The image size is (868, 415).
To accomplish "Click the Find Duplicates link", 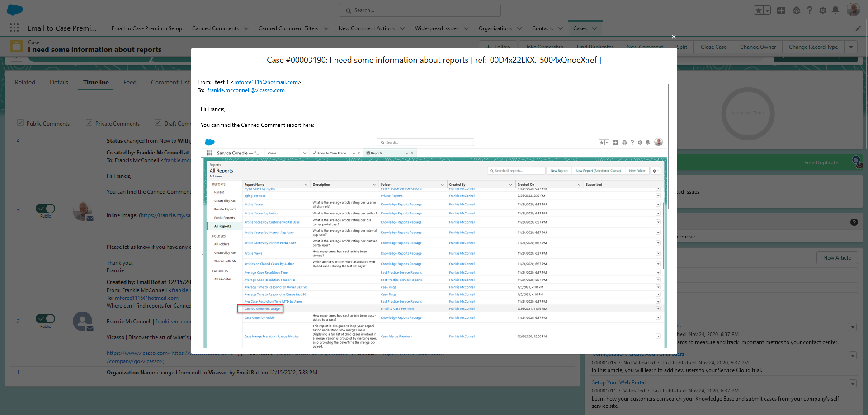I will pyautogui.click(x=822, y=163).
